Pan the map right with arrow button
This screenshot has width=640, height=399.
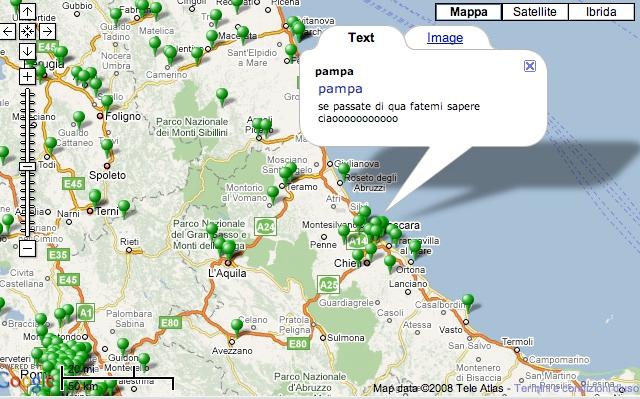pos(47,31)
